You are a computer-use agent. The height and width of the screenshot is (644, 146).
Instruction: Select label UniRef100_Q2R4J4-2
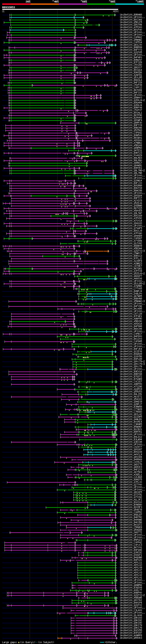(132, 100)
